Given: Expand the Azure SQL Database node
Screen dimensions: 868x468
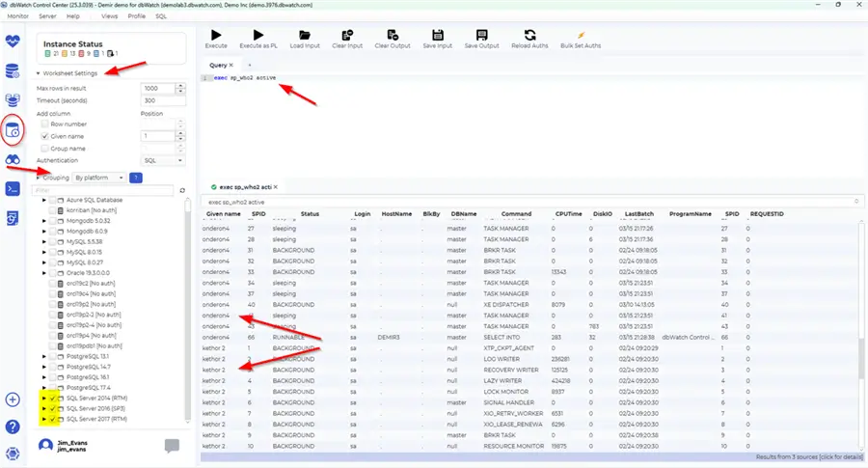Looking at the screenshot, I should pyautogui.click(x=44, y=200).
